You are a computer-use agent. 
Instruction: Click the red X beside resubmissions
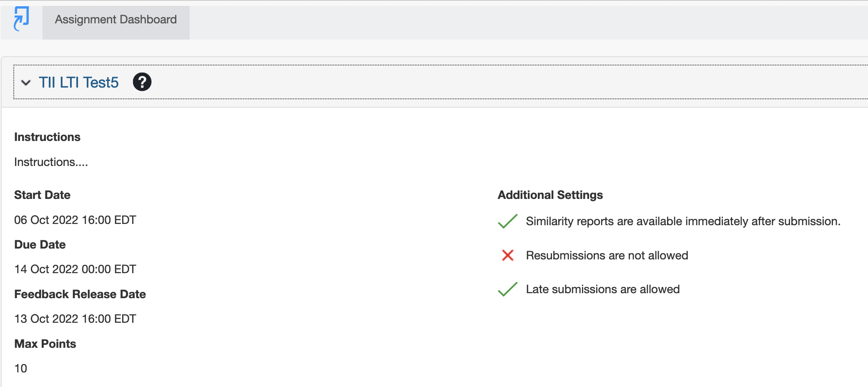pos(508,255)
